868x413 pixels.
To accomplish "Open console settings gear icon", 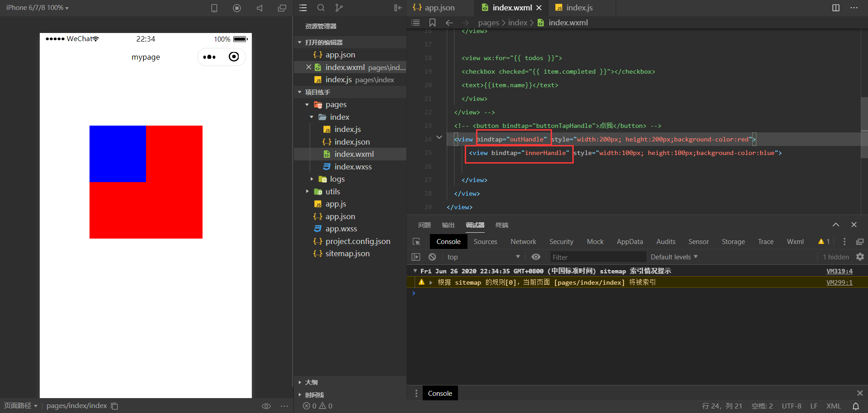I will pyautogui.click(x=860, y=257).
